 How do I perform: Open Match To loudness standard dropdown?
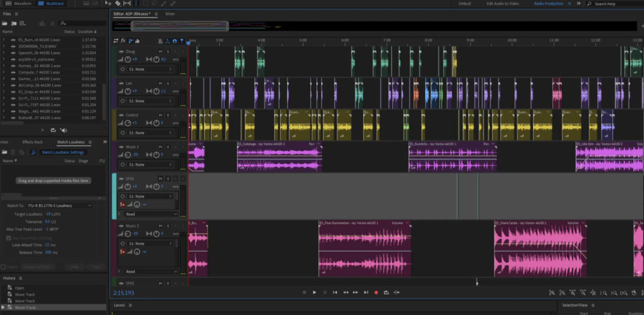59,205
